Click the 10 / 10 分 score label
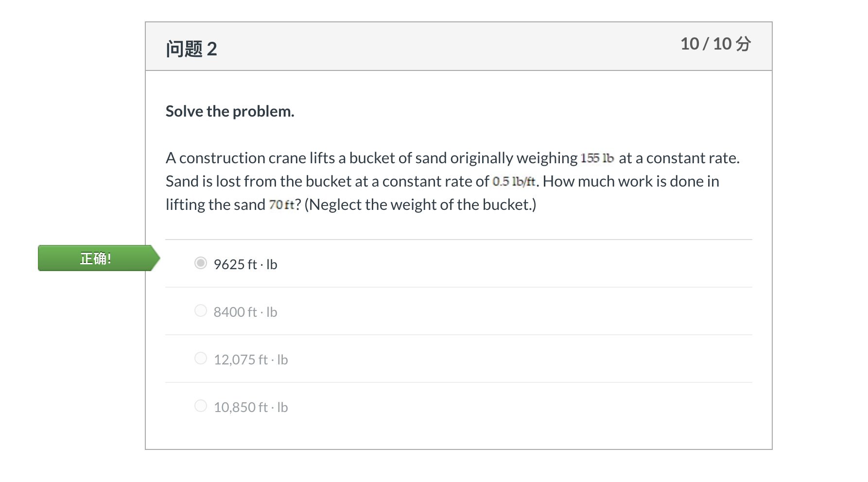The width and height of the screenshot is (868, 482). (715, 44)
